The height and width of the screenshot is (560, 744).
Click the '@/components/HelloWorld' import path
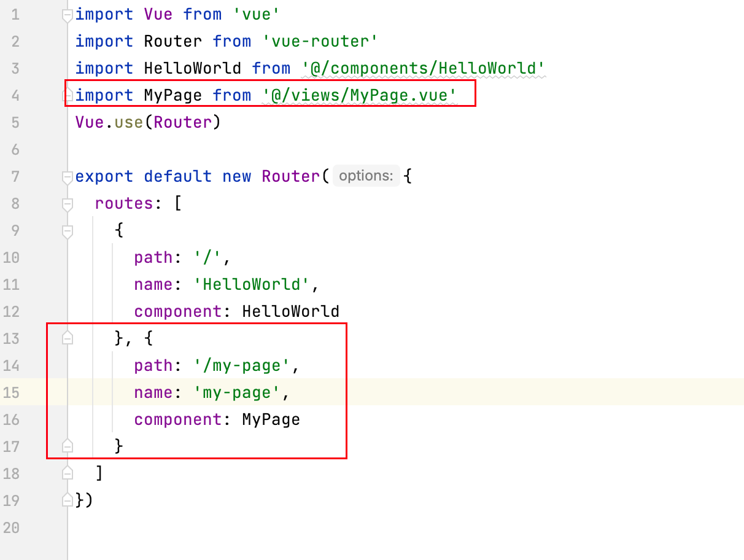click(424, 68)
